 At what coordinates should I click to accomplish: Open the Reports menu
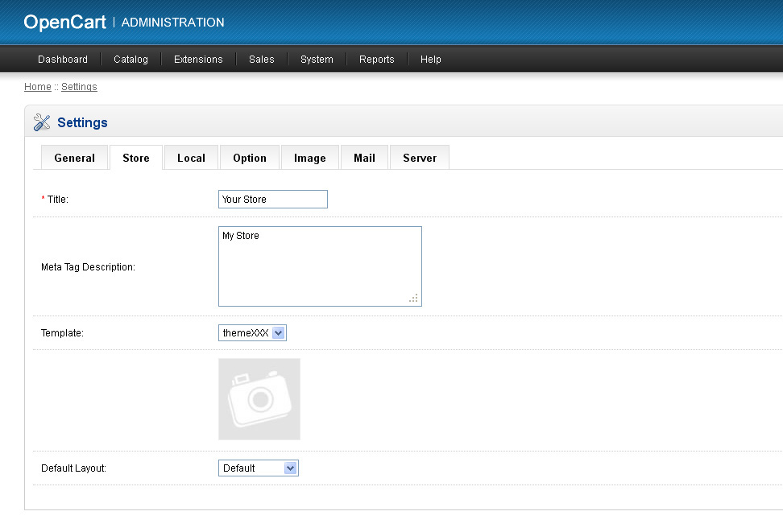[376, 60]
